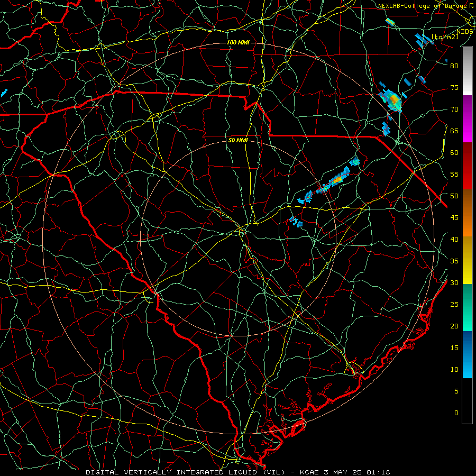Pick the yellow segment of the color bar
Screen dimensions: 476x476
tap(467, 260)
